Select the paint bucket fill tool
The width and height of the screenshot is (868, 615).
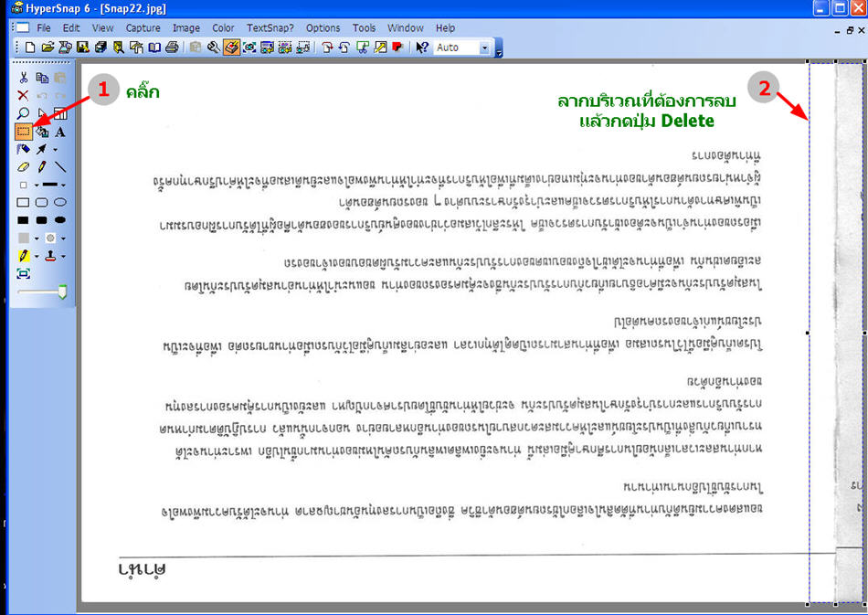(x=42, y=132)
